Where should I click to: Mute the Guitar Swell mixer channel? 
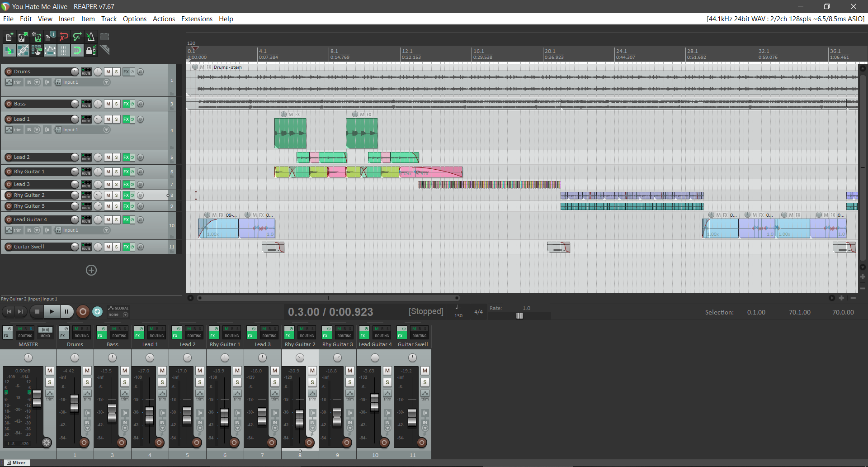[425, 371]
